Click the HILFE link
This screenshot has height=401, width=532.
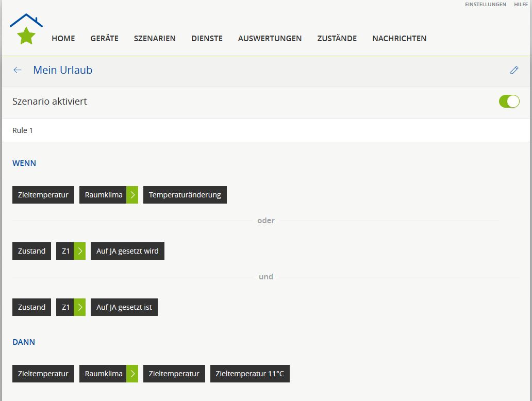click(x=521, y=5)
